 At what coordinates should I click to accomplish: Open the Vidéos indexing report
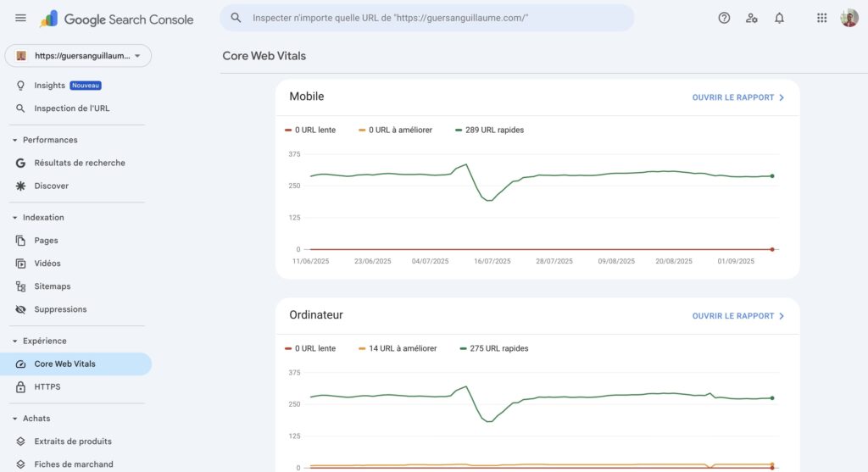click(x=75, y=264)
